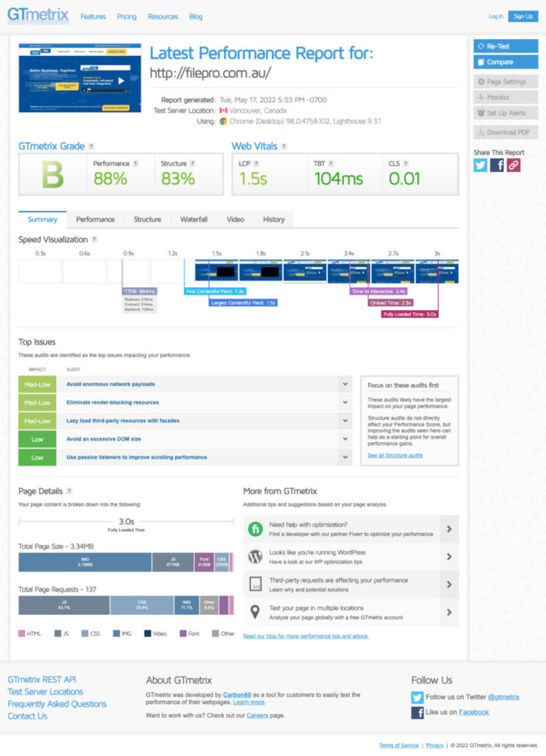Open Features in top navigation

(93, 16)
